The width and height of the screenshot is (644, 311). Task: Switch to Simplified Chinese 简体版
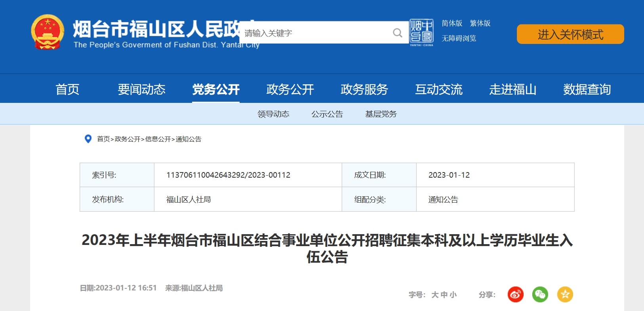pyautogui.click(x=452, y=23)
